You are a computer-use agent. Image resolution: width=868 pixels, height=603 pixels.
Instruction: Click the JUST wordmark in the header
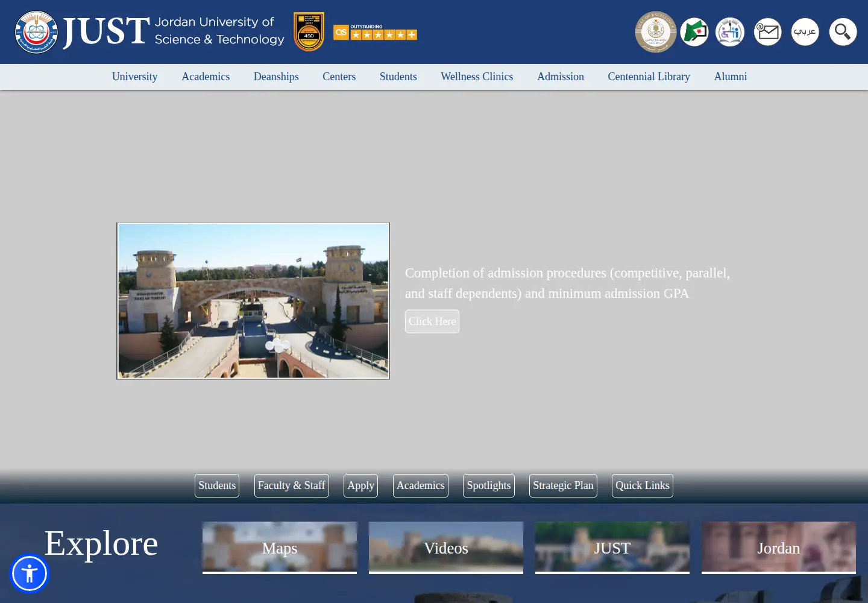click(x=107, y=32)
